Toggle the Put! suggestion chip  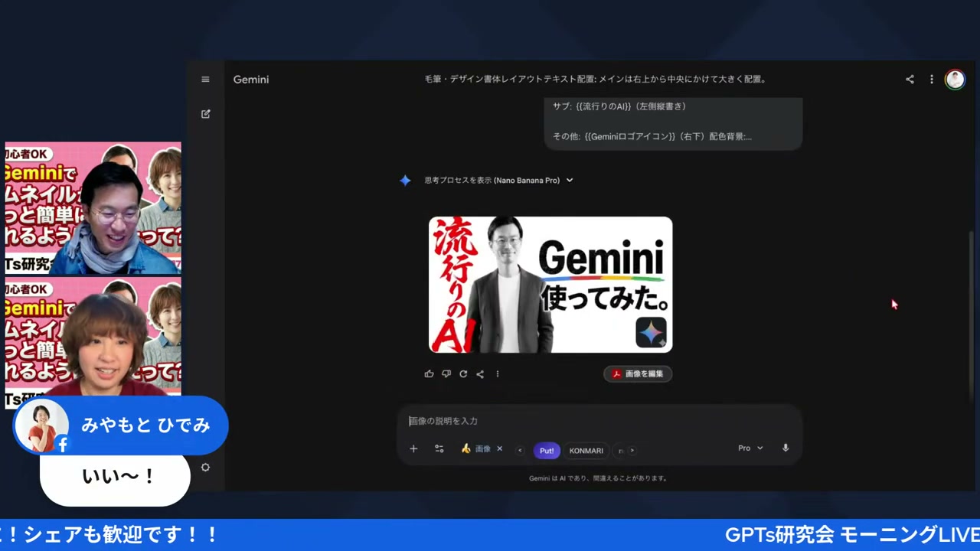click(547, 451)
